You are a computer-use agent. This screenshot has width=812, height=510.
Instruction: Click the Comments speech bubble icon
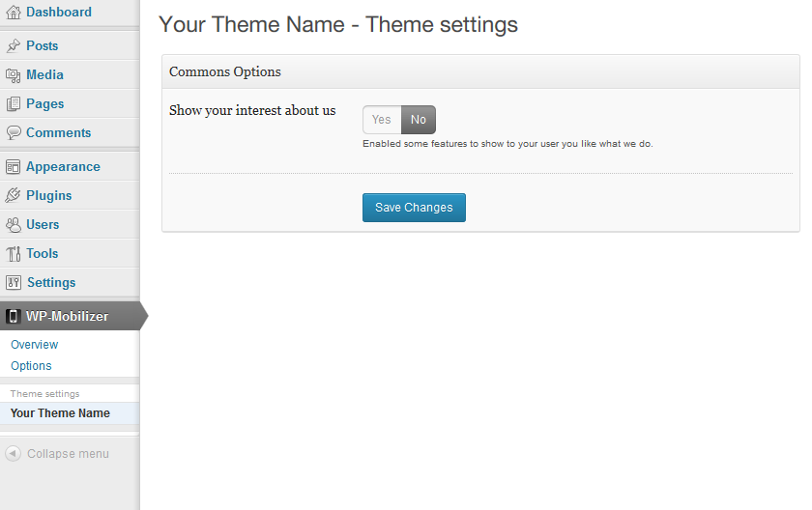click(x=13, y=132)
